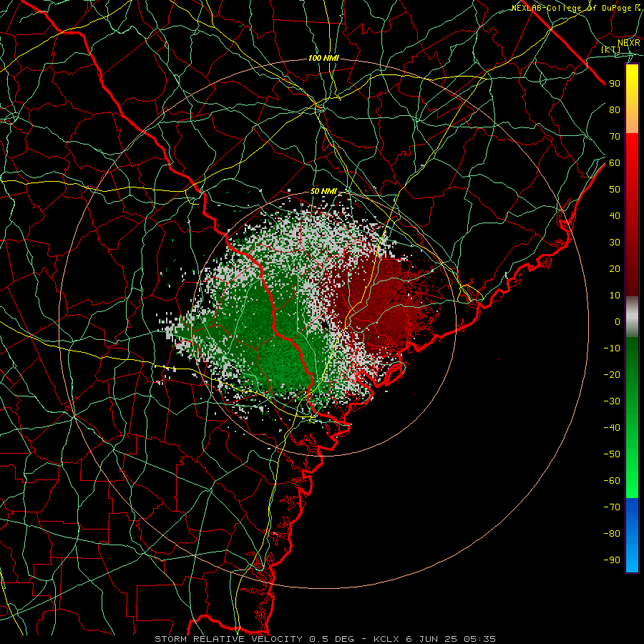Click the "50 NMI" range ring label
The height and width of the screenshot is (644, 644).
click(x=323, y=191)
